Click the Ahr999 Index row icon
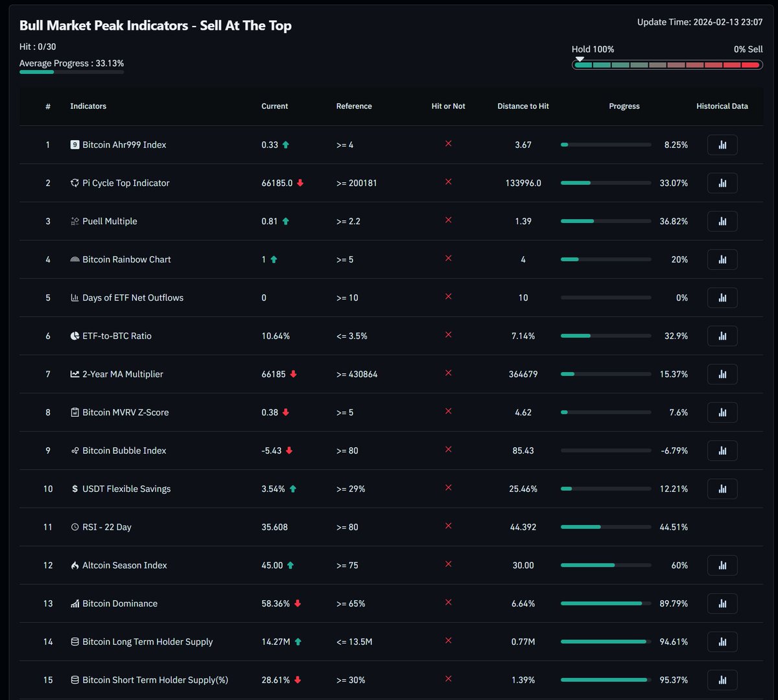This screenshot has width=778, height=700. point(75,145)
